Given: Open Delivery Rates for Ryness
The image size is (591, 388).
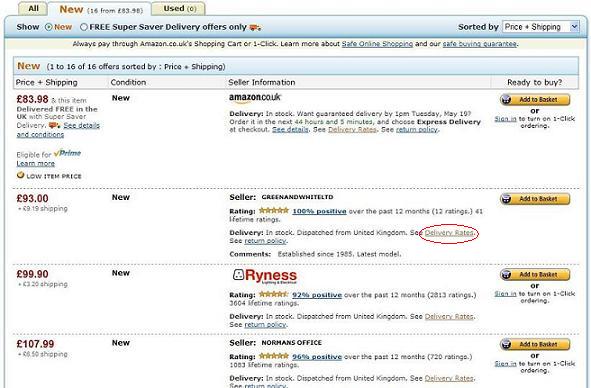Looking at the screenshot, I should [449, 317].
